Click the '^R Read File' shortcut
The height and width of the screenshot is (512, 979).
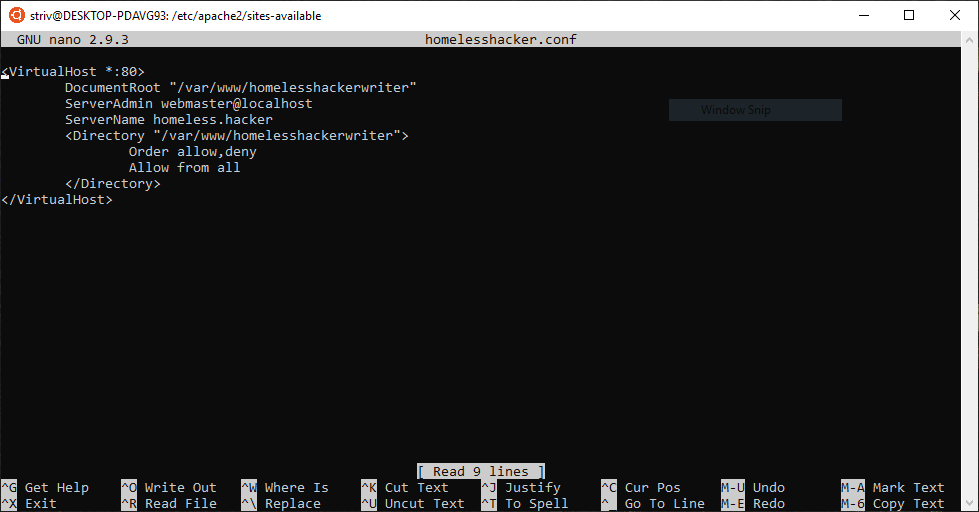[169, 503]
